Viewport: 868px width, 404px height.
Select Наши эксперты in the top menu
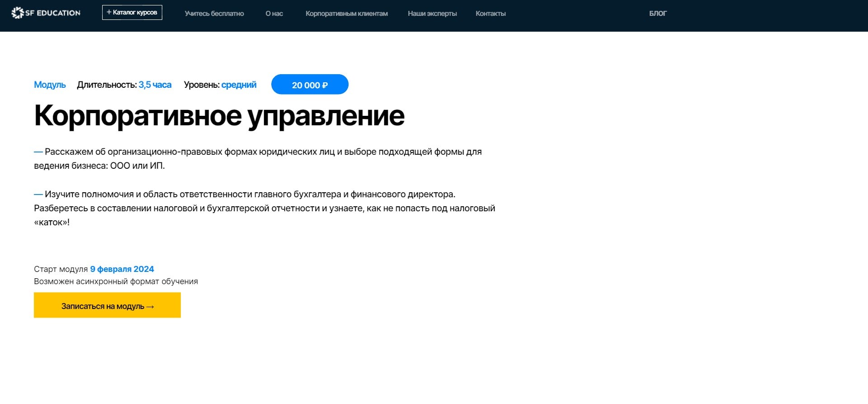[432, 14]
